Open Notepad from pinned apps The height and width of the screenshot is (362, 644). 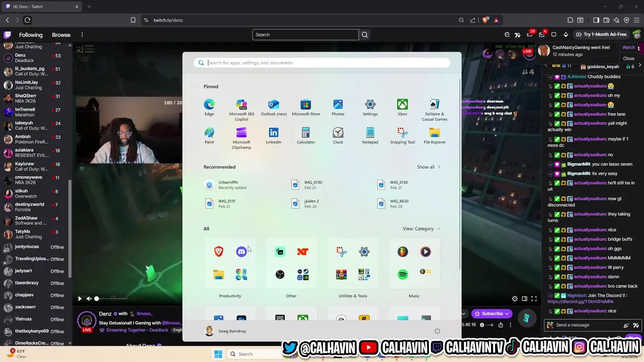pos(370,136)
